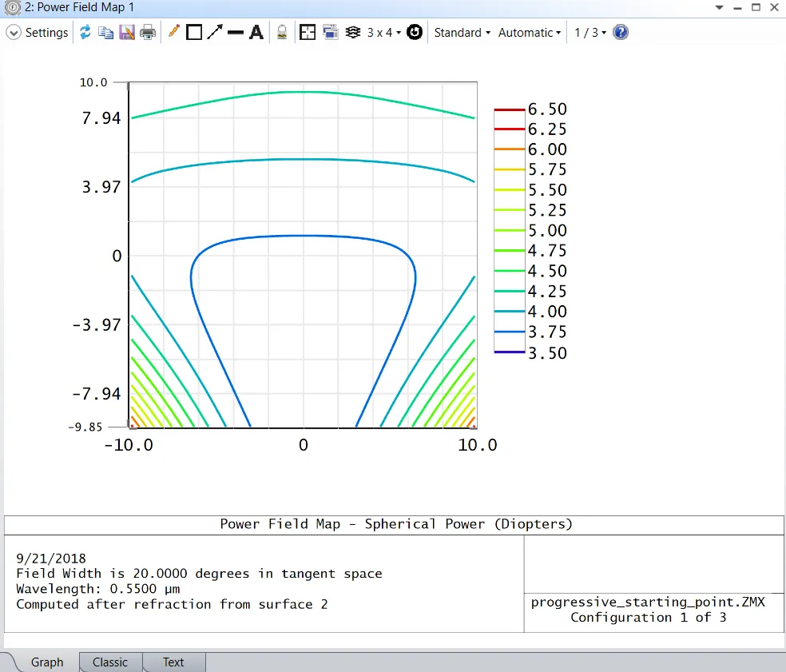Click the 6.50 legend color line
Screen dimensions: 786x672
click(x=510, y=109)
